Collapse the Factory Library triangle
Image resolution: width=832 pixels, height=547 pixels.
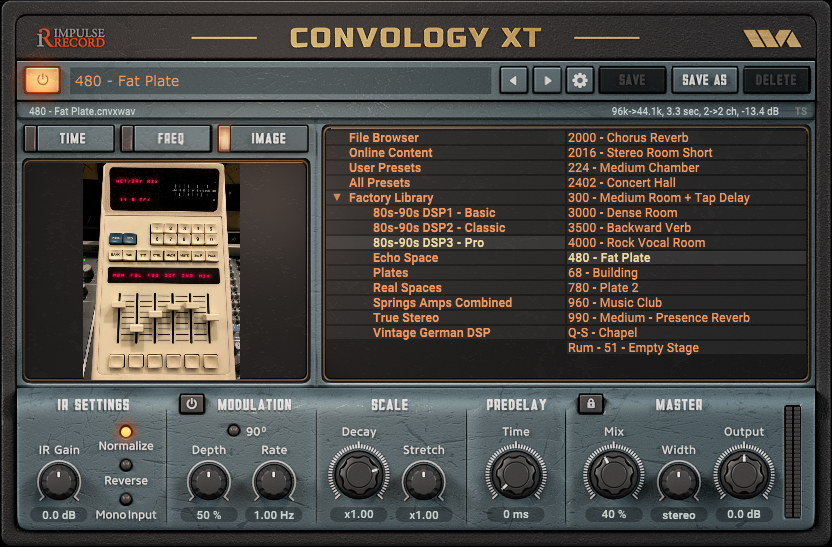(x=337, y=197)
